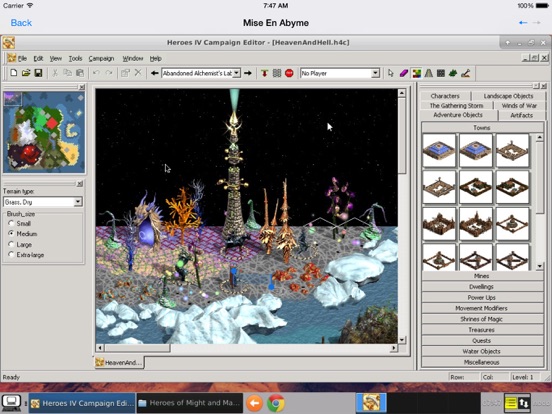Switch to Heroes of Might and Ma... taskbar window
The image size is (552, 414).
(190, 403)
